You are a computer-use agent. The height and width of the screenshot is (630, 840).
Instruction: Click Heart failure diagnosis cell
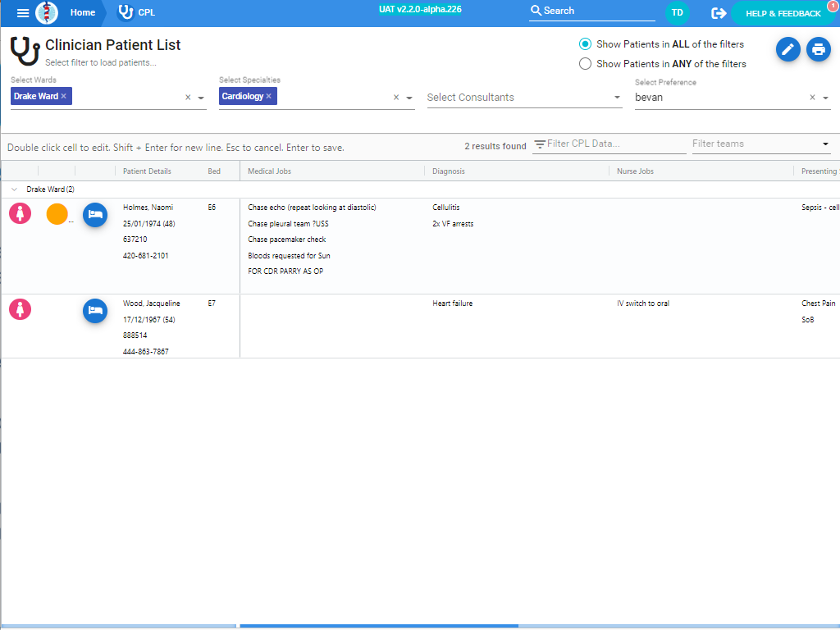click(452, 304)
